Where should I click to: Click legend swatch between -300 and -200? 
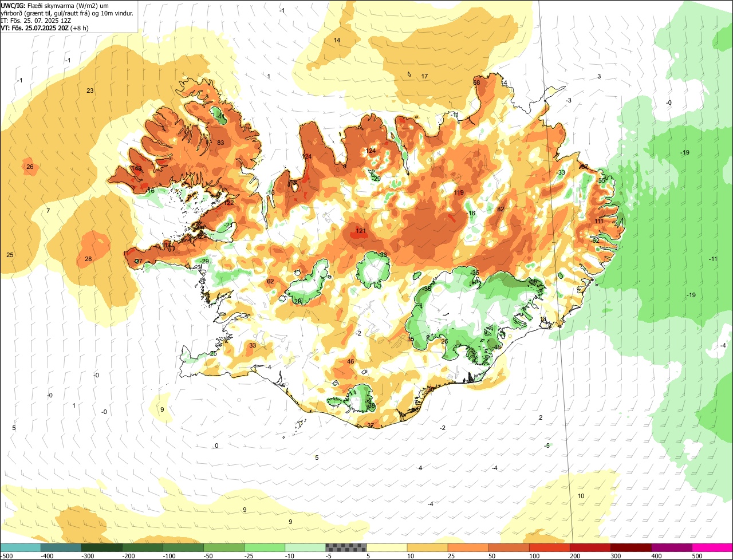coord(101,547)
